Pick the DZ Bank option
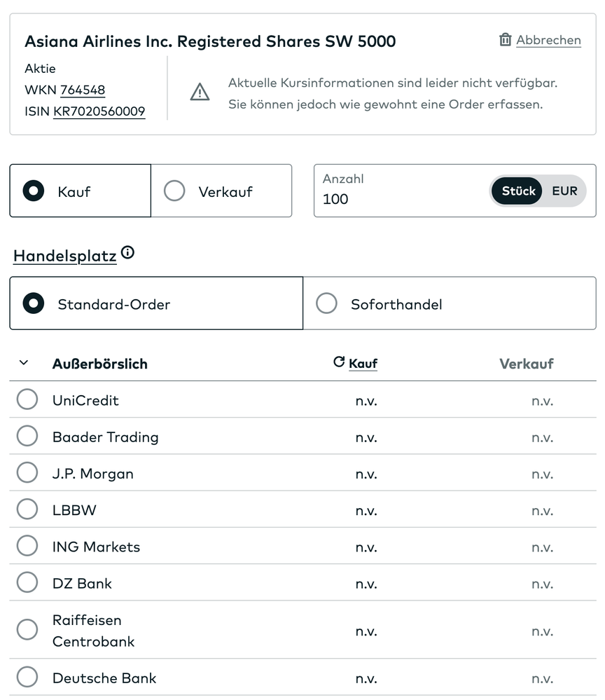The width and height of the screenshot is (605, 700). coord(27,582)
